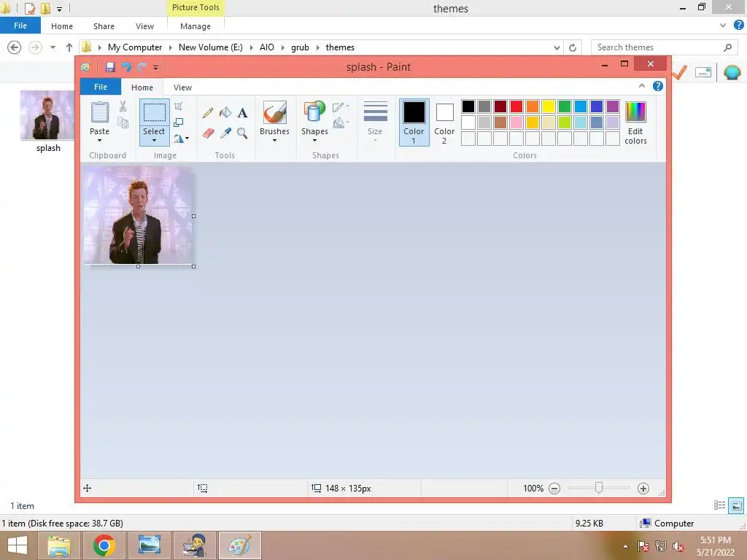747x560 pixels.
Task: Choose the Fill with color bucket tool
Action: point(225,113)
